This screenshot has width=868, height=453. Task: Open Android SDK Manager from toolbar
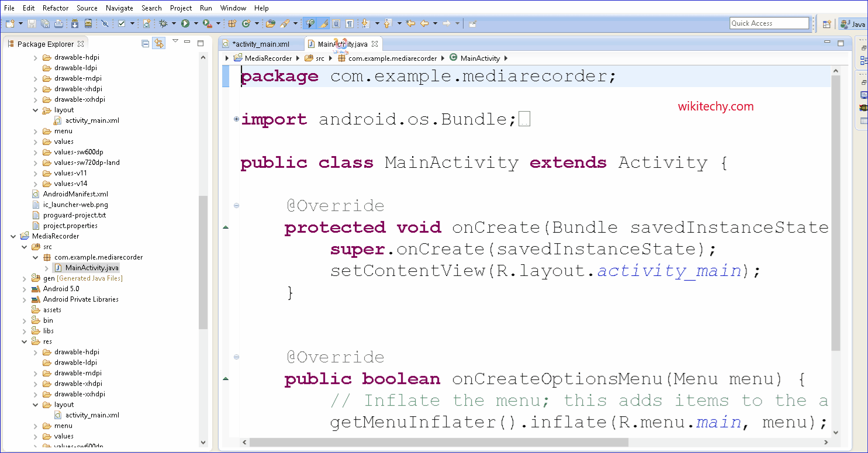(x=75, y=23)
